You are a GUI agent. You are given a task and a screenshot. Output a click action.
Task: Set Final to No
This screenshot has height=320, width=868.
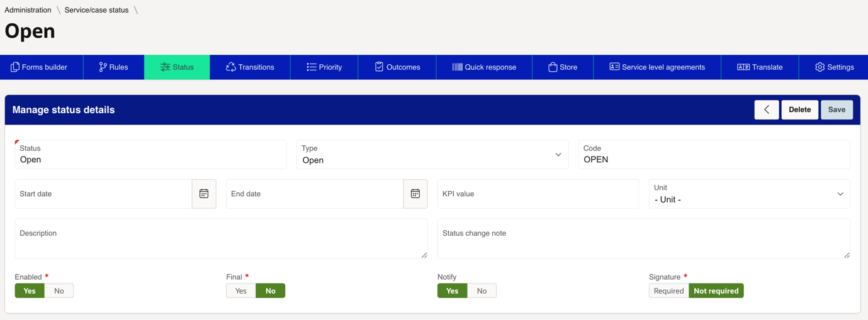pos(271,290)
